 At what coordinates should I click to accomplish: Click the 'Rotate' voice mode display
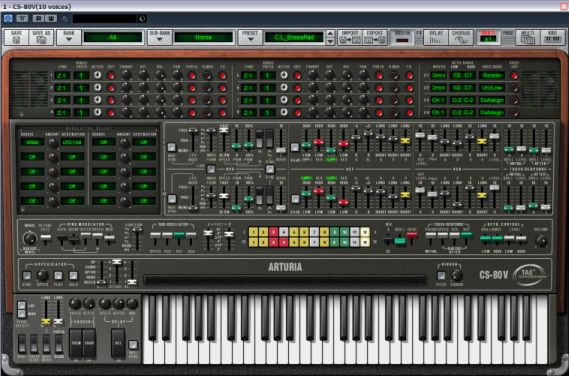pyautogui.click(x=492, y=75)
